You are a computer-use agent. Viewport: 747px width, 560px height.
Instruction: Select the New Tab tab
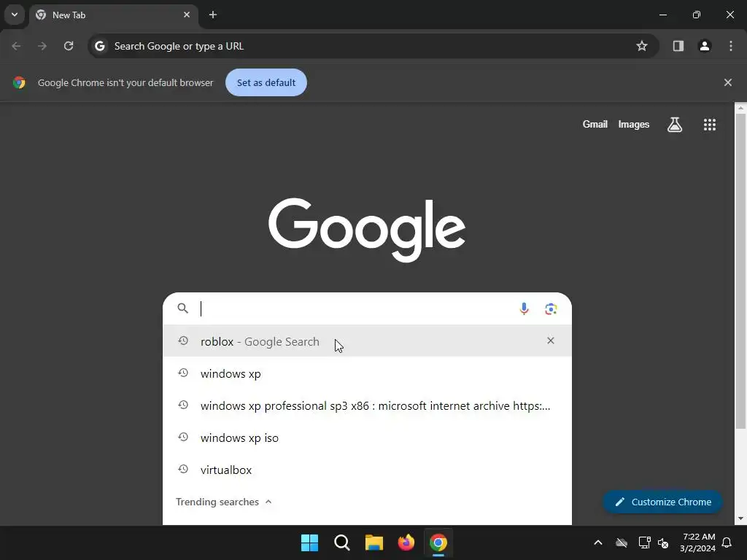113,15
